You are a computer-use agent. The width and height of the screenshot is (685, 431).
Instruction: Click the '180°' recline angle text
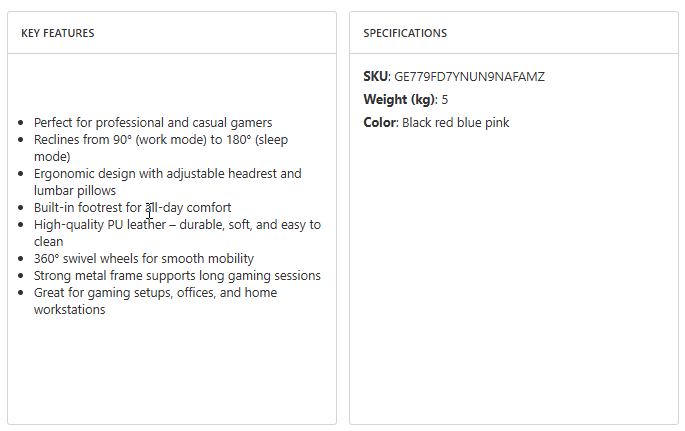[x=233, y=140]
